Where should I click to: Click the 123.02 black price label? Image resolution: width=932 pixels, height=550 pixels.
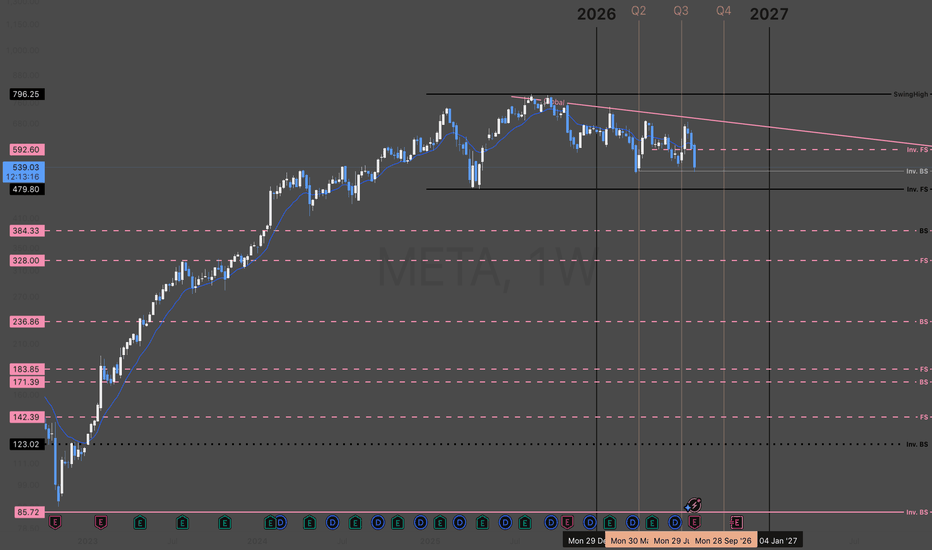click(27, 444)
